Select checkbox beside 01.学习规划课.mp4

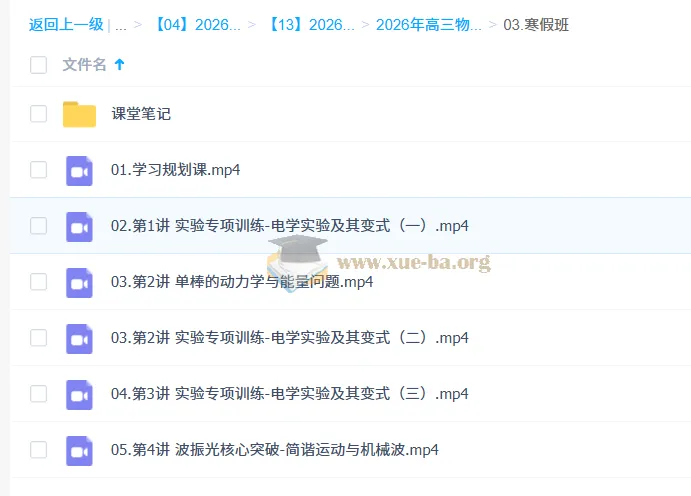pyautogui.click(x=39, y=170)
